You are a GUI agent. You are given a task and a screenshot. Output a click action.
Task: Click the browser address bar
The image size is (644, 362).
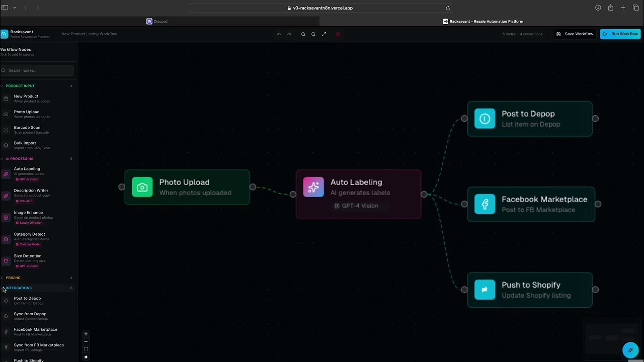coord(320,8)
